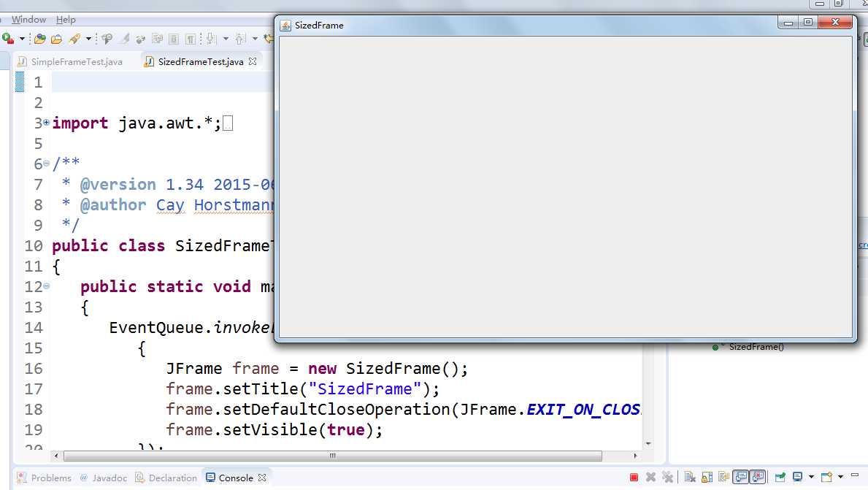Select the Console view tab
Image resolution: width=868 pixels, height=490 pixels.
230,478
